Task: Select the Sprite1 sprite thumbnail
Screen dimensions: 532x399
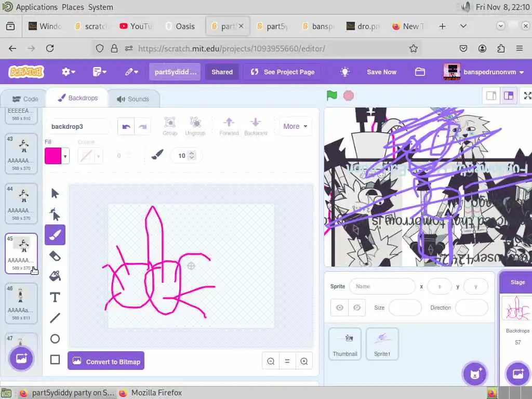Action: [x=382, y=344]
